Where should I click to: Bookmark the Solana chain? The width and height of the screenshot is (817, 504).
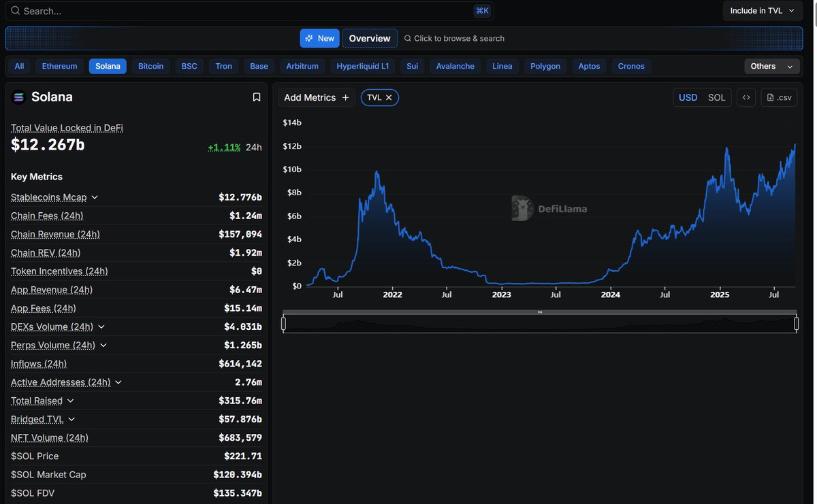[257, 97]
